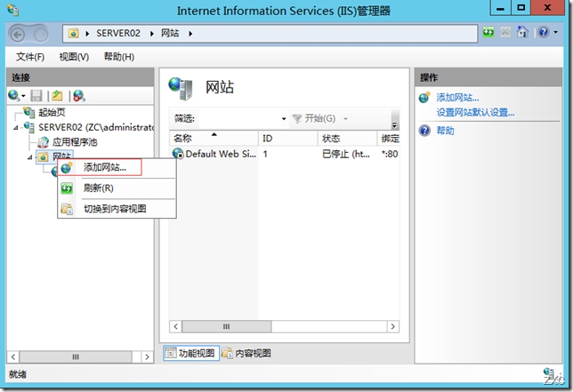This screenshot has width=573, height=392.
Task: Click the folder icon in the address bar
Action: 74,34
